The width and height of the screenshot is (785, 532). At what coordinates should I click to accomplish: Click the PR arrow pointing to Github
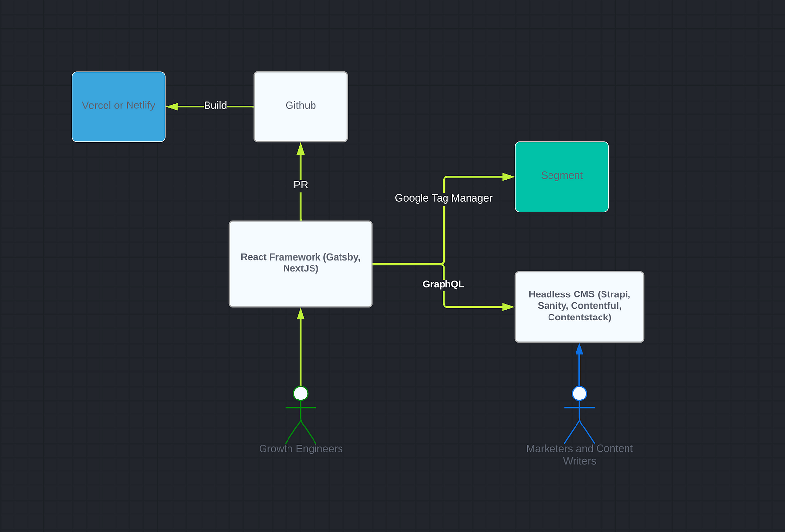tap(300, 162)
